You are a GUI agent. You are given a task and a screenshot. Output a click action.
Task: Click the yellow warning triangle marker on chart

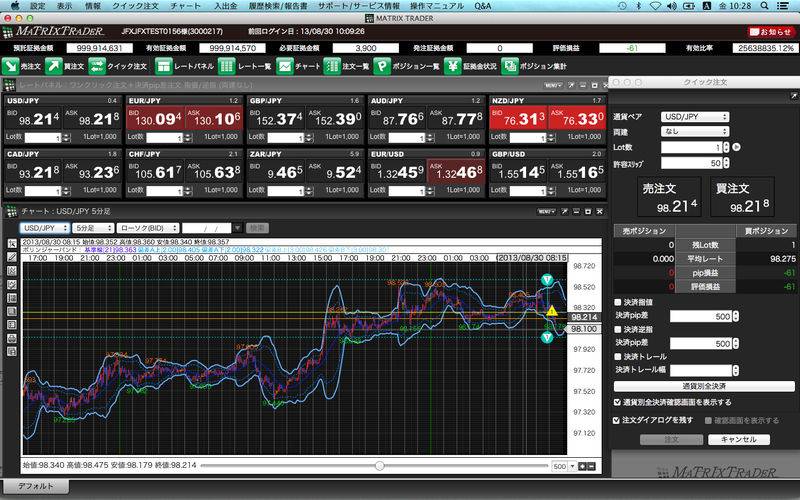coord(552,311)
